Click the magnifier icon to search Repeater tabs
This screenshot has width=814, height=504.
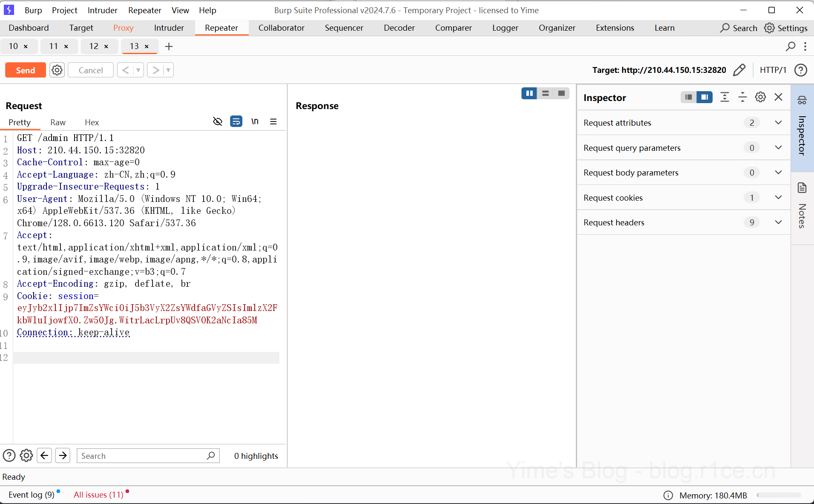pyautogui.click(x=791, y=46)
